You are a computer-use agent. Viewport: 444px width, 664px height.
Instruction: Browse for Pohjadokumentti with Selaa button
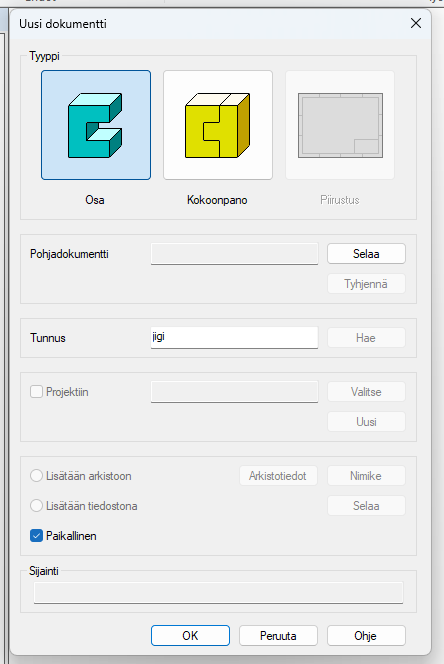click(x=366, y=254)
